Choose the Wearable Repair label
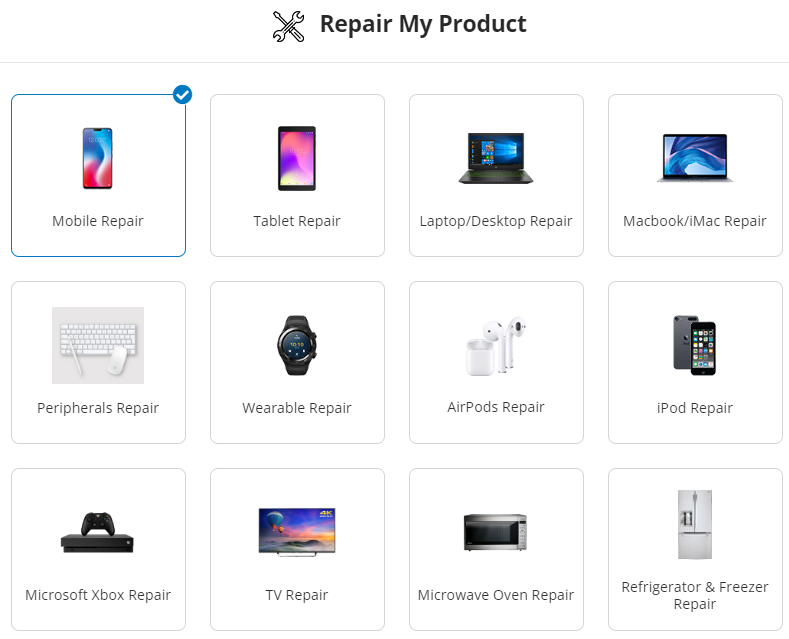 [x=297, y=408]
